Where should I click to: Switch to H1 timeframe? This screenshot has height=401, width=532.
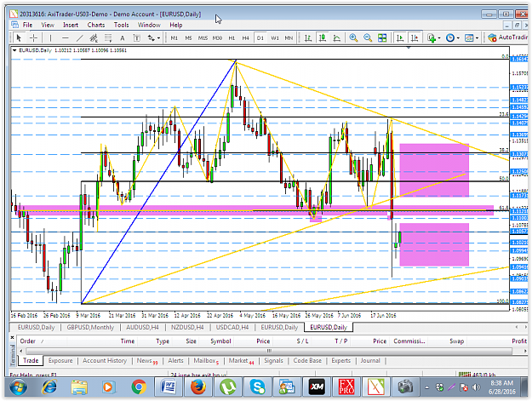pyautogui.click(x=232, y=38)
